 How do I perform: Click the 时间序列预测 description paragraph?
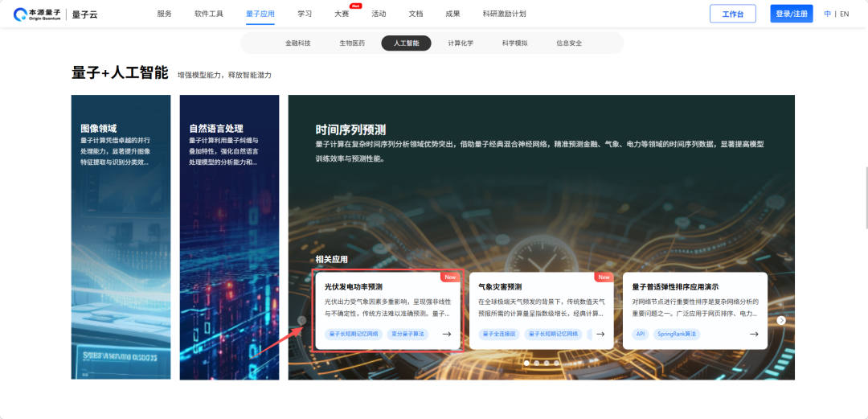pos(540,150)
